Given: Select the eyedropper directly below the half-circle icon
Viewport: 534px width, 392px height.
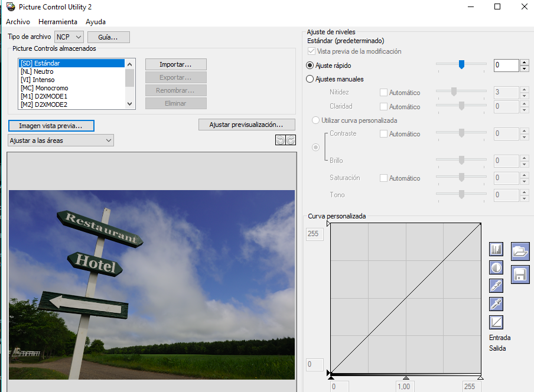Looking at the screenshot, I should click(x=496, y=286).
